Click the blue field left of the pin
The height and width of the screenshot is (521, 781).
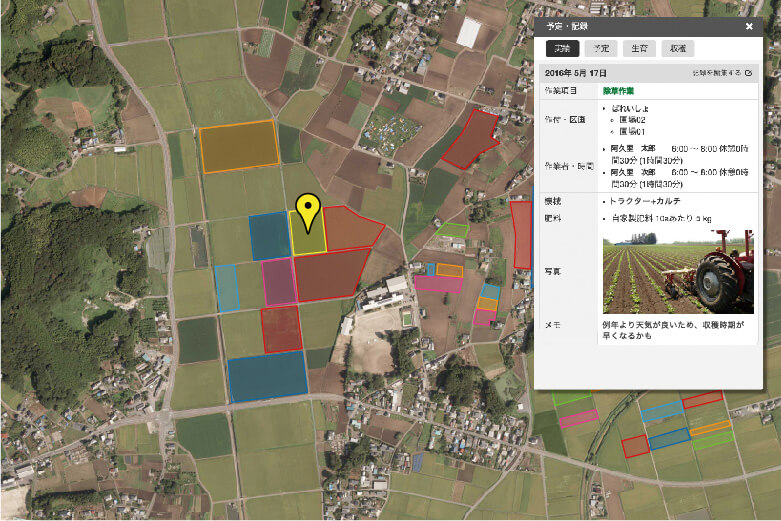click(269, 236)
